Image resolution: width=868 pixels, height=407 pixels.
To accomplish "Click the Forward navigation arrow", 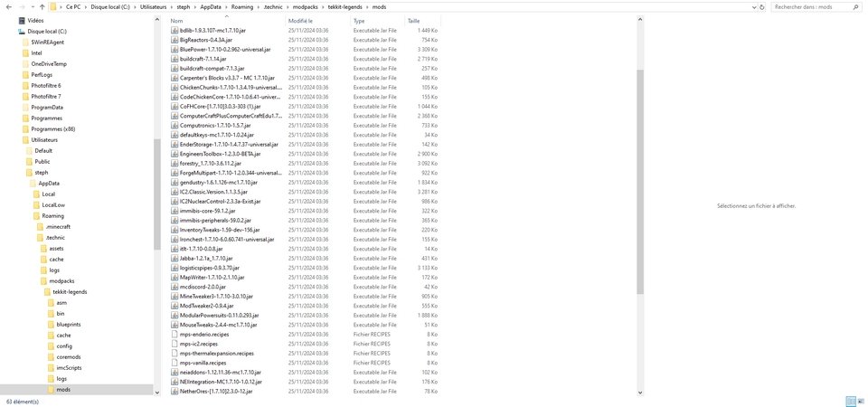I will click(x=22, y=7).
